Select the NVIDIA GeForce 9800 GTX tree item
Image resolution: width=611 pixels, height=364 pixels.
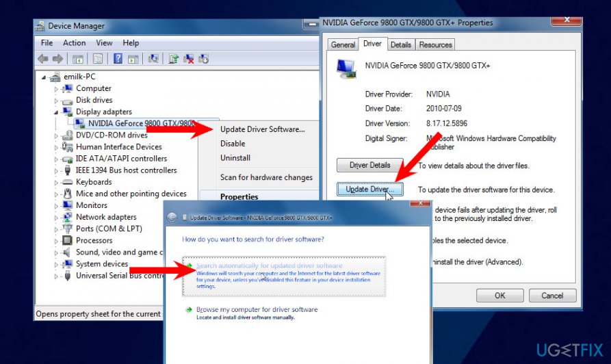point(141,124)
